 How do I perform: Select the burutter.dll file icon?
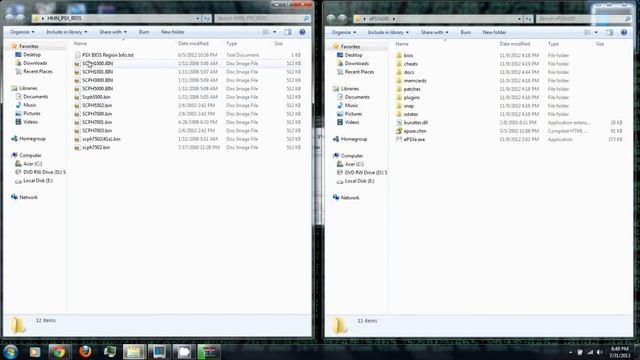(399, 122)
